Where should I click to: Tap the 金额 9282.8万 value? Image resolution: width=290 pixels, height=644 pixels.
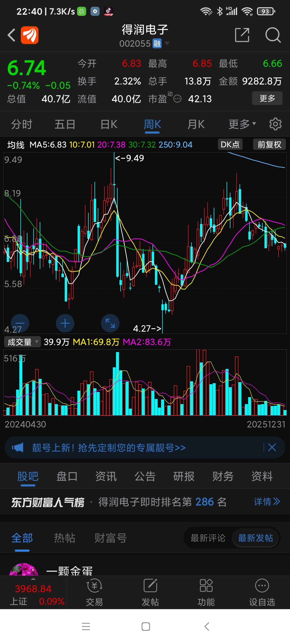pyautogui.click(x=262, y=81)
